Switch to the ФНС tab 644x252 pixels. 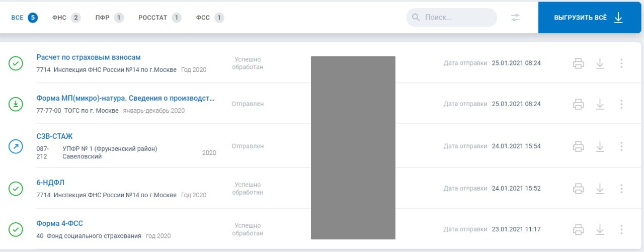[66, 18]
